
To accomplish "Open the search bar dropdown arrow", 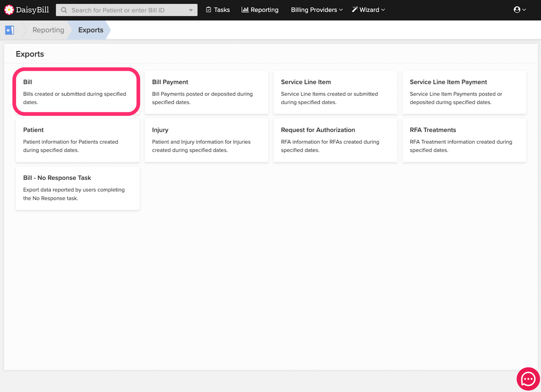I will coord(191,10).
